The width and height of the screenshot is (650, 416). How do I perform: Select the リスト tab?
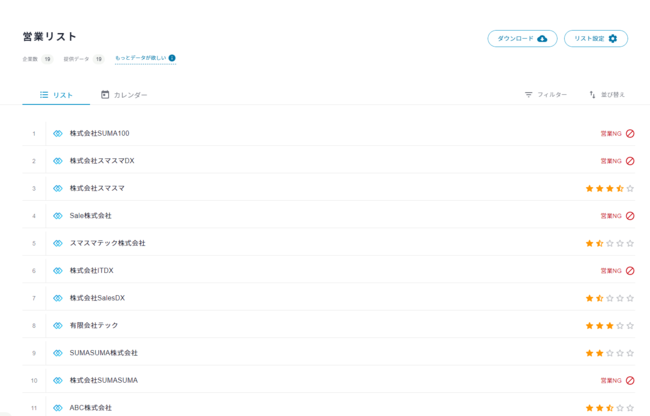click(56, 95)
